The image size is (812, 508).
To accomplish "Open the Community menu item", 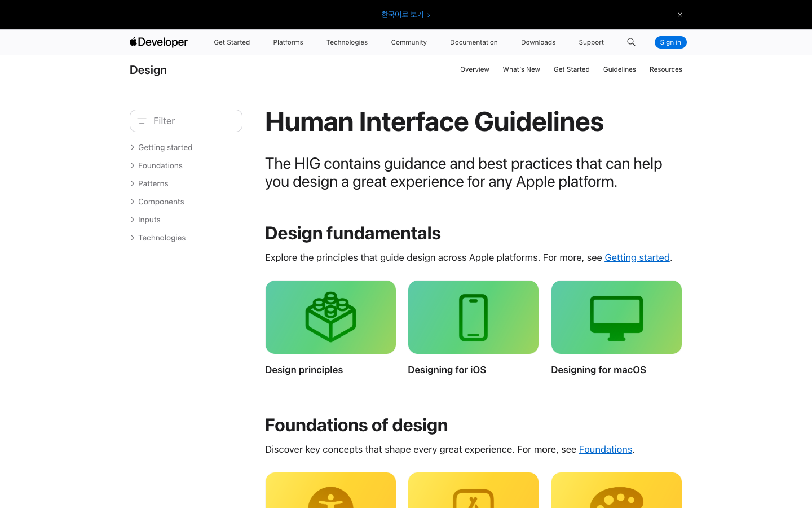I will click(409, 42).
